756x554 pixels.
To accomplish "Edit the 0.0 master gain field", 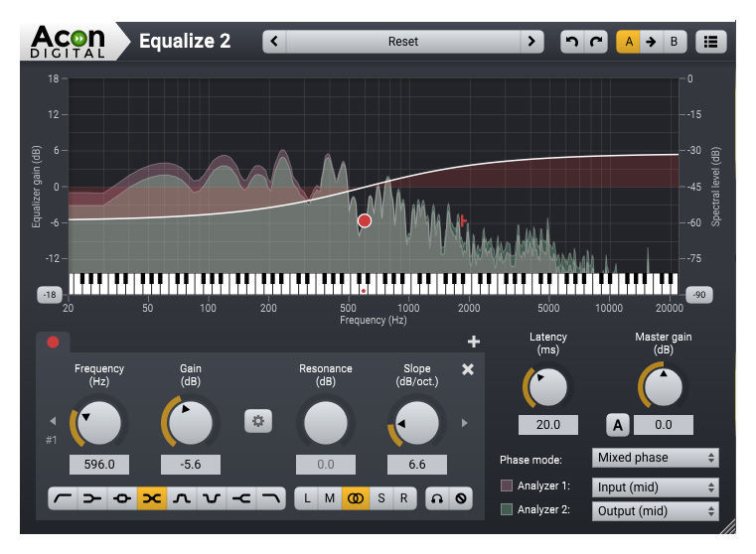I will pyautogui.click(x=664, y=425).
